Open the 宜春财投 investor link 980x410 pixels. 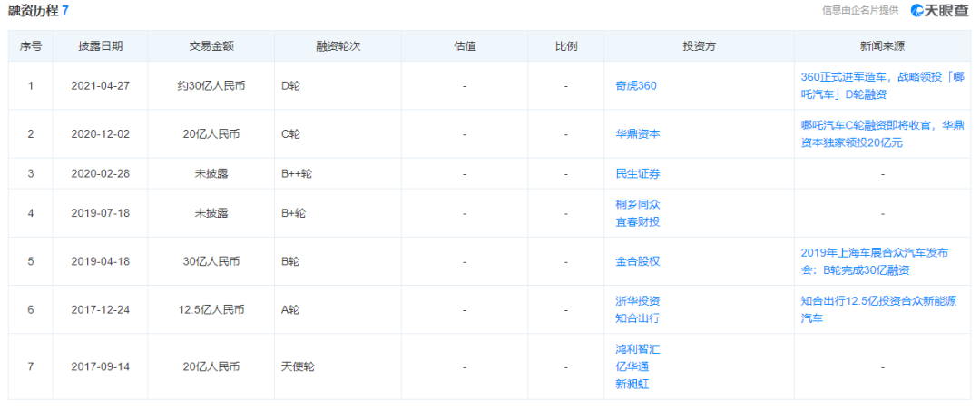pyautogui.click(x=638, y=221)
